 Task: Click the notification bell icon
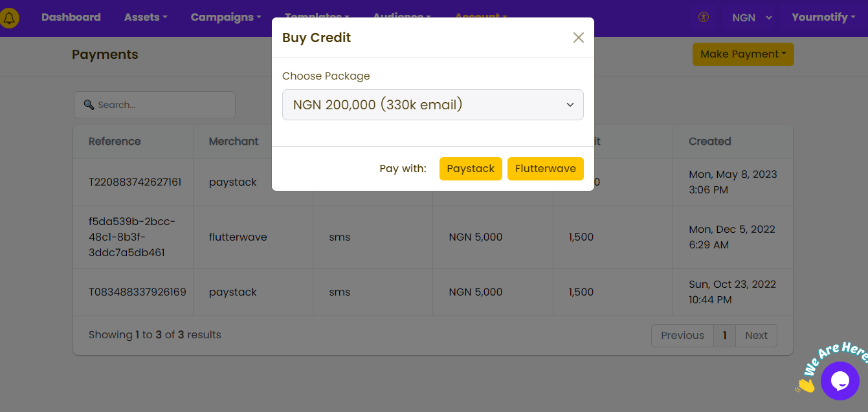[9, 18]
